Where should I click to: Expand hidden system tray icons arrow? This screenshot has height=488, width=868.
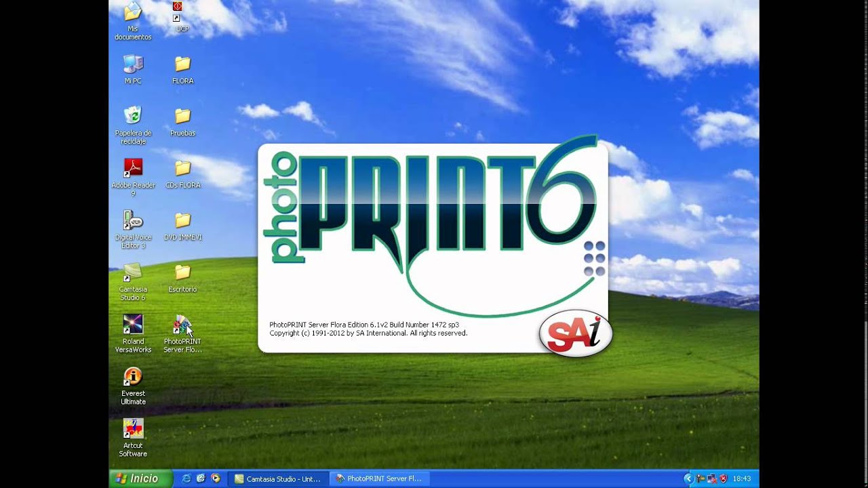[x=688, y=479]
